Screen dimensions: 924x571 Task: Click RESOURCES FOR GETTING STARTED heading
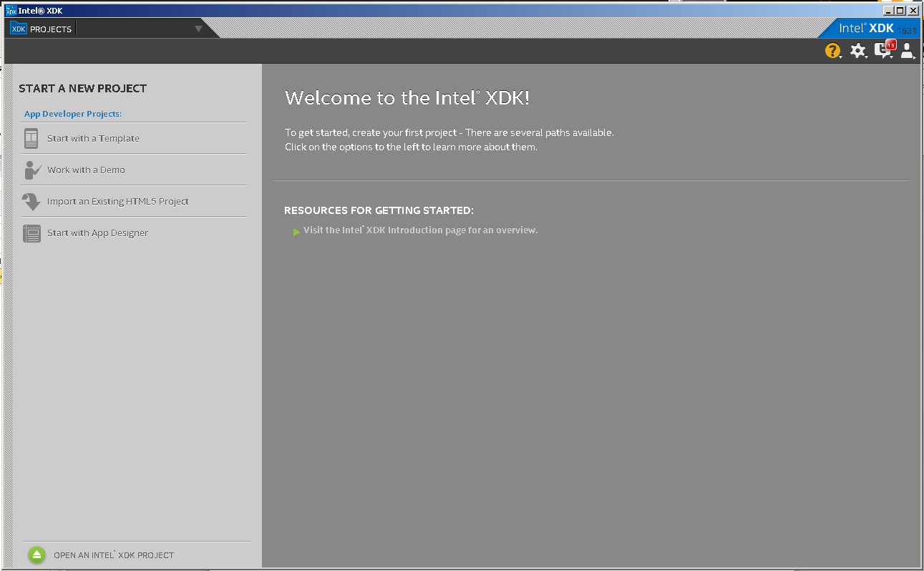tap(379, 210)
